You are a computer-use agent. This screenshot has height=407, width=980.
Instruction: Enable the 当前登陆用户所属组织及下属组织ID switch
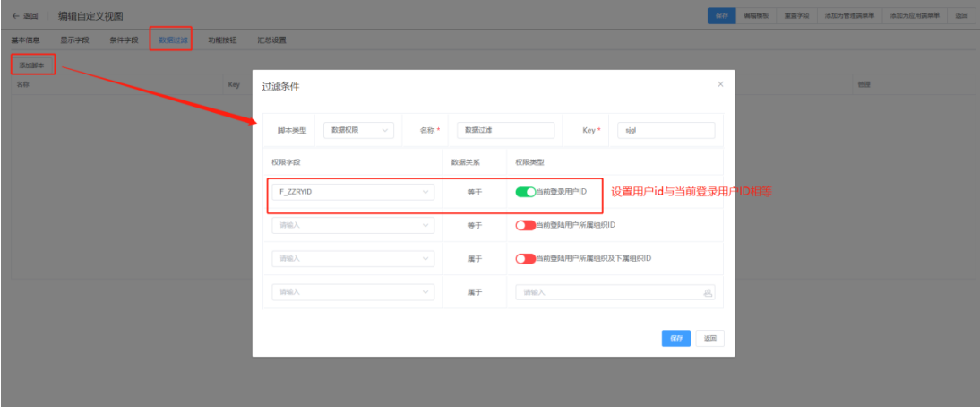click(x=526, y=258)
